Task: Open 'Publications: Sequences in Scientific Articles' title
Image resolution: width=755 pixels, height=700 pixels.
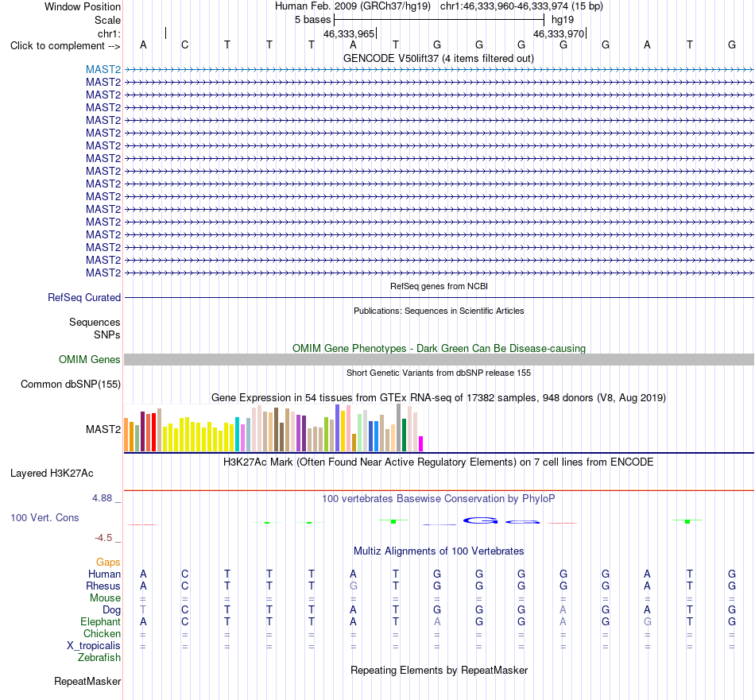Action: 439,311
